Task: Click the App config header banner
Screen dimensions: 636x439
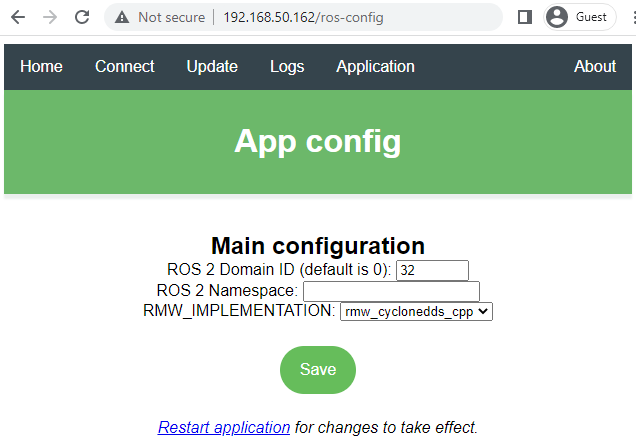Action: point(318,142)
